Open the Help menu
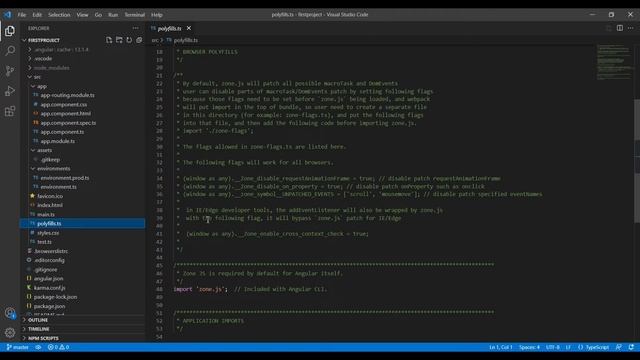Screen dimensions: 640x360 (157, 15)
